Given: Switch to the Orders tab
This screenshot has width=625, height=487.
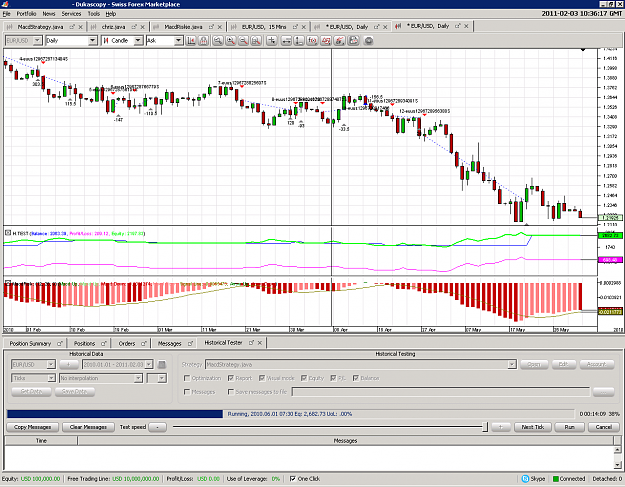Looking at the screenshot, I should (x=127, y=344).
